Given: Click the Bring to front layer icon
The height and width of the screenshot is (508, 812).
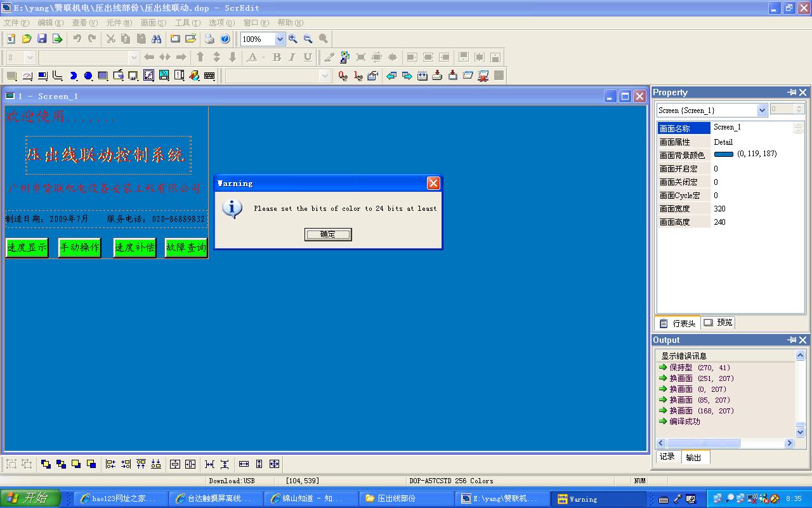Looking at the screenshot, I should point(46,464).
